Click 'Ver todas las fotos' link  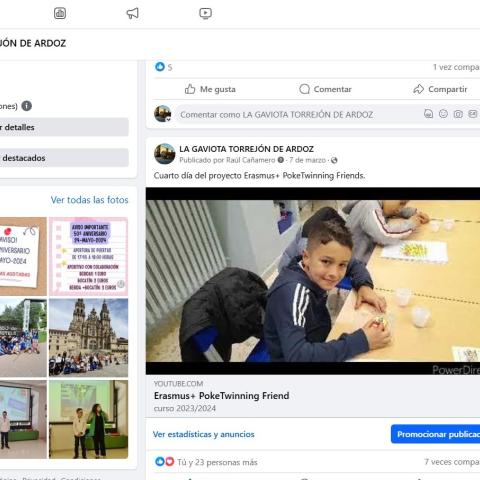tap(89, 200)
